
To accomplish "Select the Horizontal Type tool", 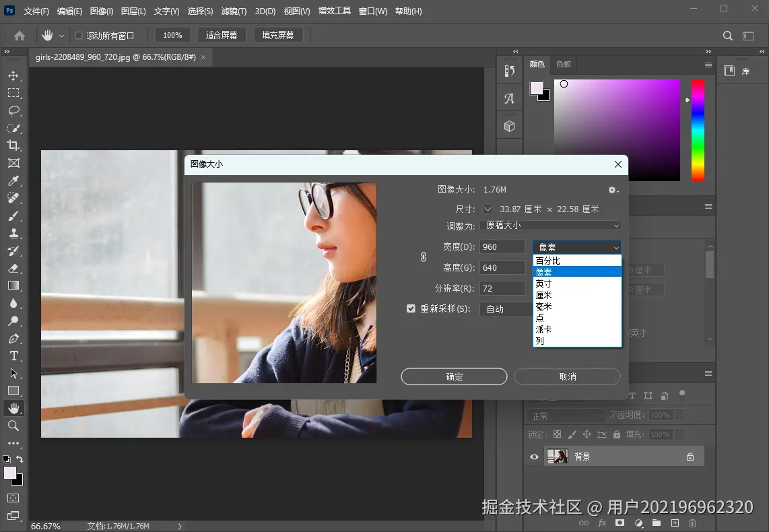I will coord(13,356).
